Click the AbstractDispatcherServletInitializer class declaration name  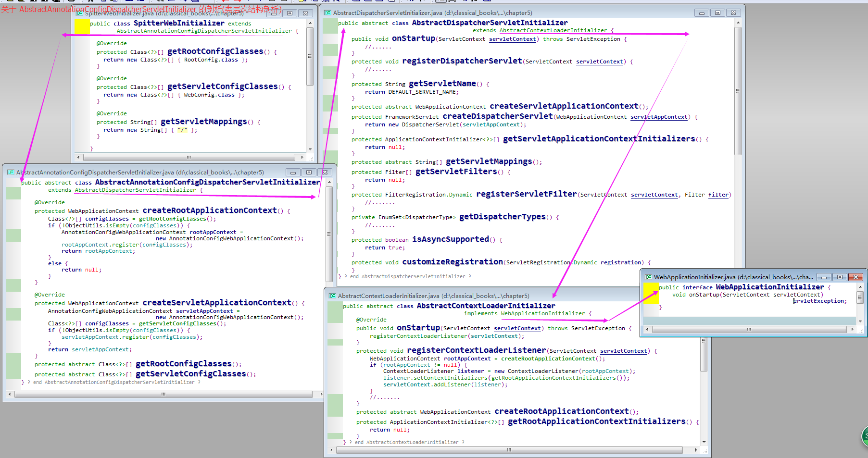click(x=490, y=23)
